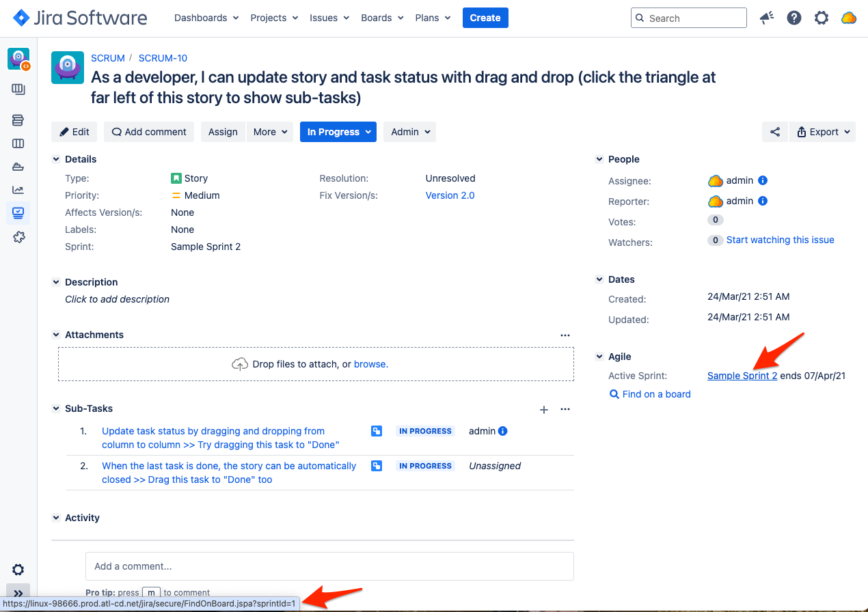
Task: Open the feedback megaphone icon
Action: (767, 18)
